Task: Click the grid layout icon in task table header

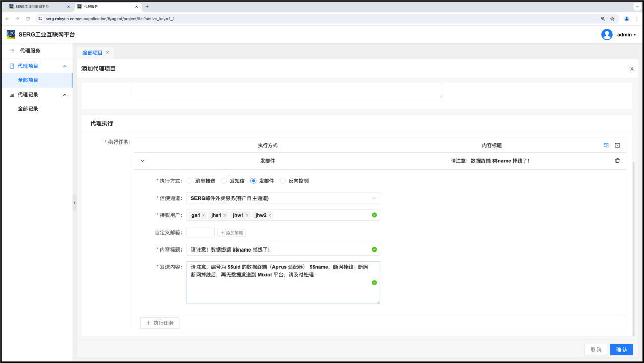Action: coord(606,145)
